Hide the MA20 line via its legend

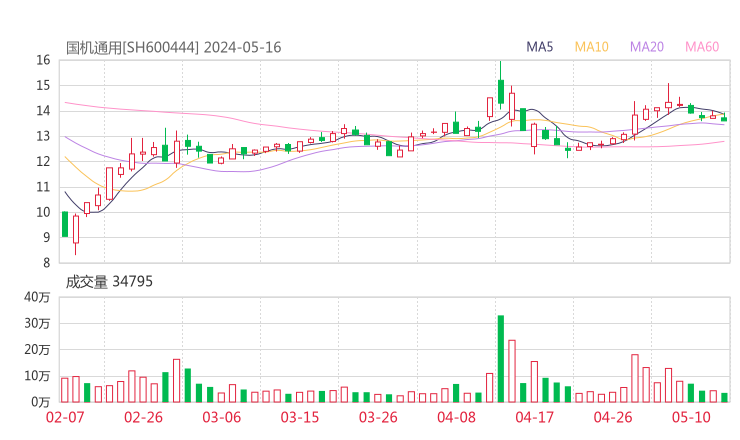646,47
